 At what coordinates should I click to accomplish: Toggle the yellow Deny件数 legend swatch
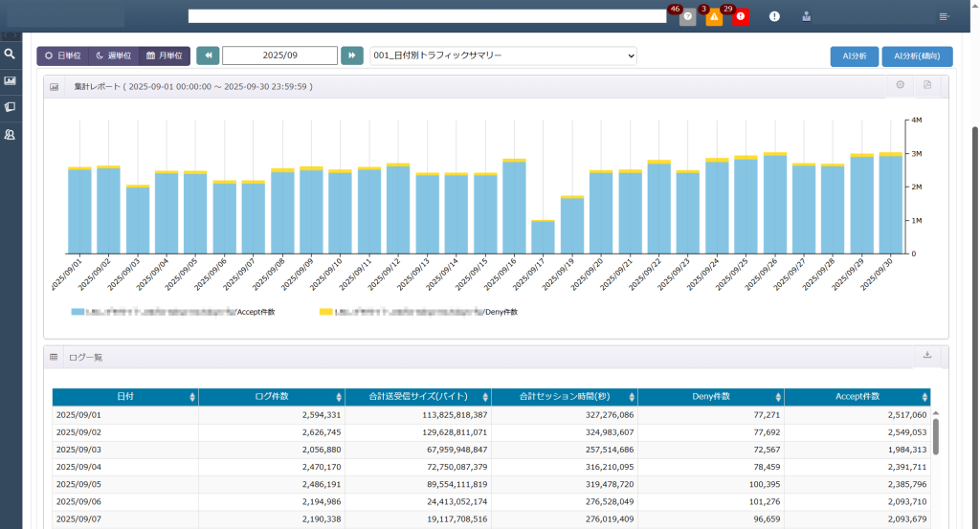(x=325, y=312)
